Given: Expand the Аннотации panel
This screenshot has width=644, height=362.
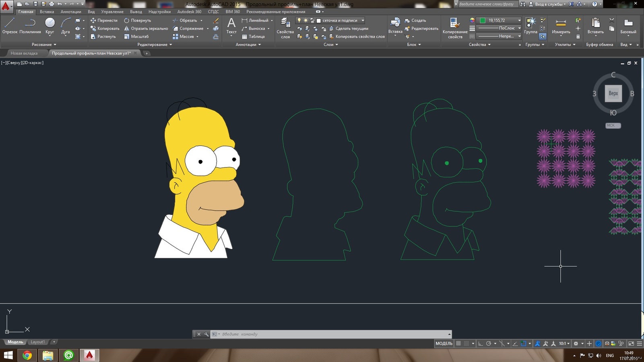Looking at the screenshot, I should tap(248, 45).
